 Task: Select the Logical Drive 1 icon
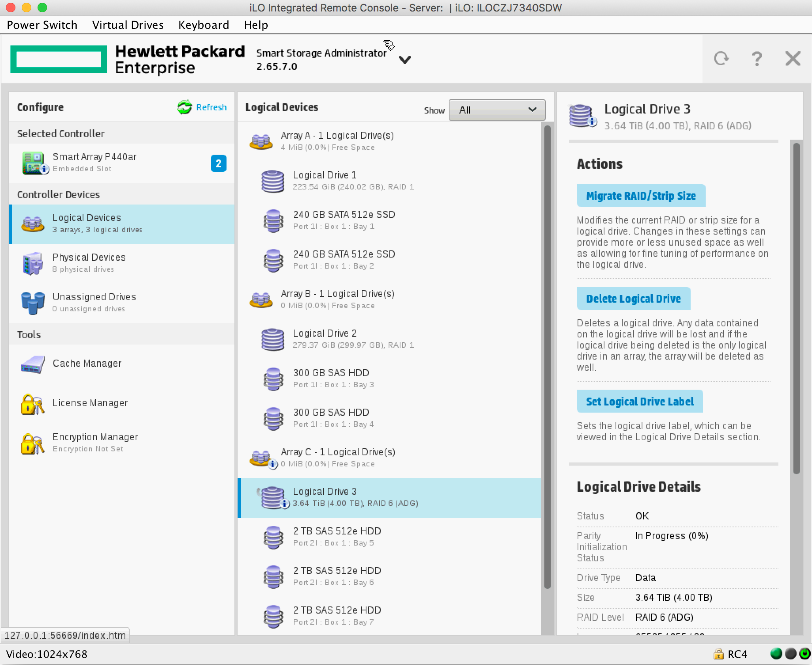click(x=273, y=181)
